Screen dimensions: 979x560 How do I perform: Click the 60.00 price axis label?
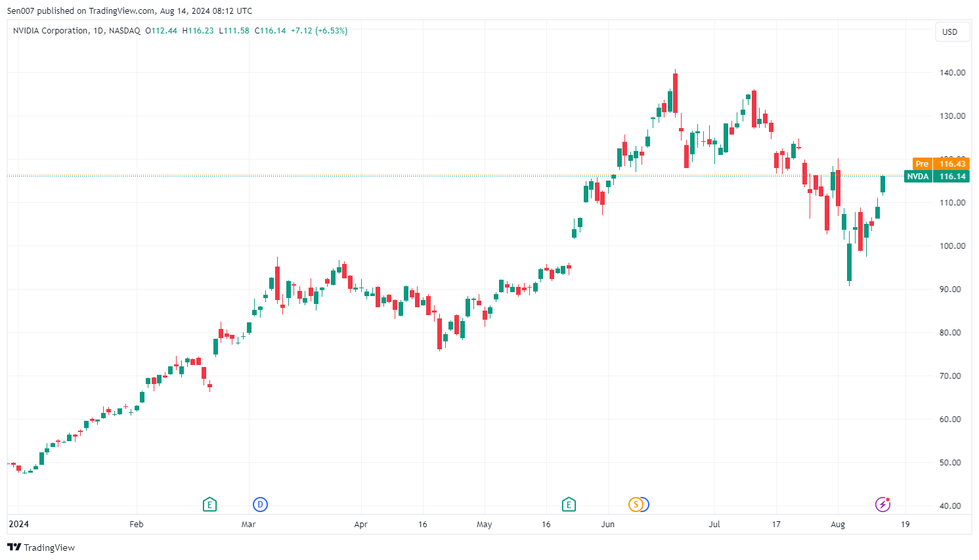(952, 419)
